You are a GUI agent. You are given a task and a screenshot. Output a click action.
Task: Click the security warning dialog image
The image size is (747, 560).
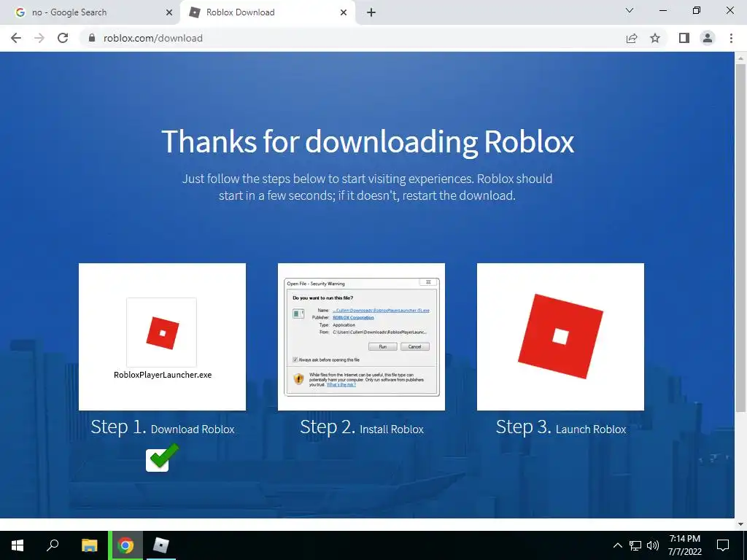(x=362, y=337)
